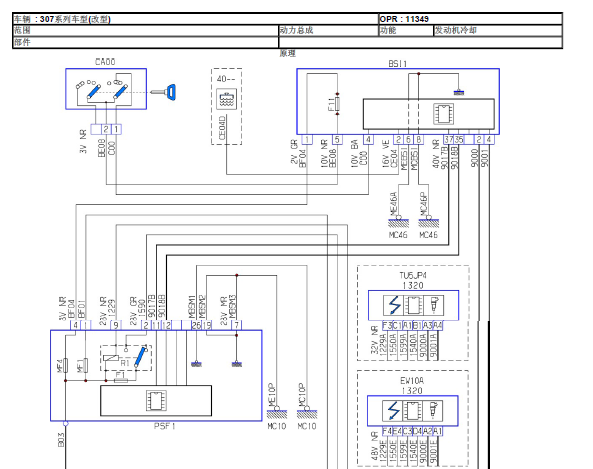Click the blue relay contact beside R1
This screenshot has width=593, height=469.
pos(140,356)
